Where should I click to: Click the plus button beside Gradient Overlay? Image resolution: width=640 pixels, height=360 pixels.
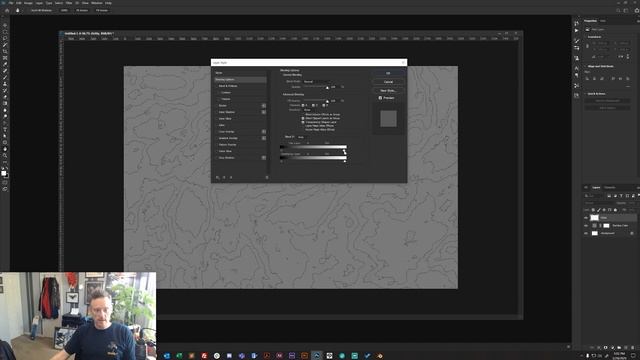tap(264, 138)
